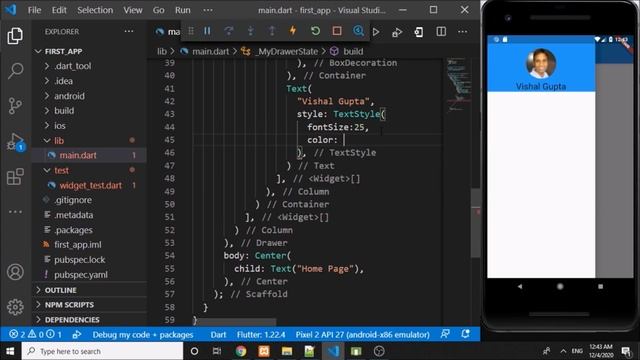Expand the android folder

point(89,96)
